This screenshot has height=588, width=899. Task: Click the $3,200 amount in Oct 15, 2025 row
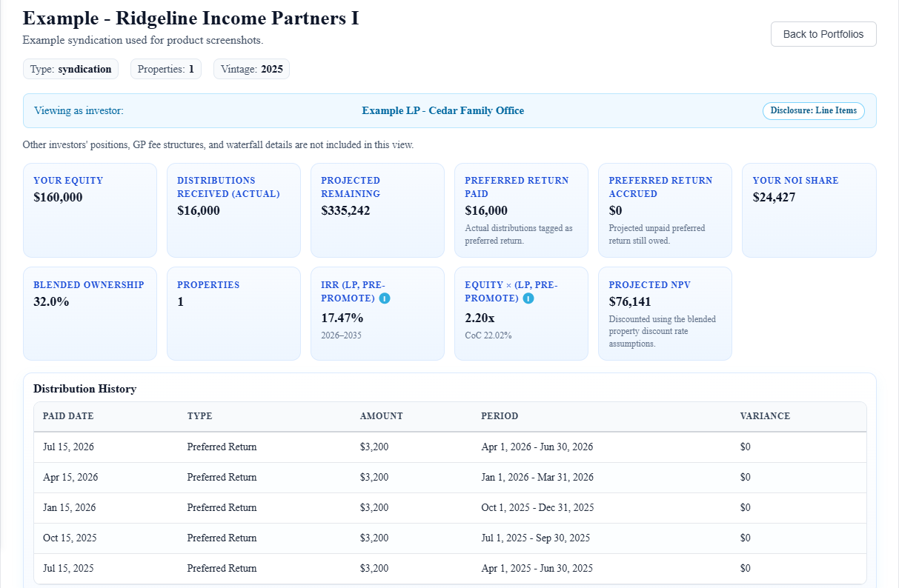click(x=374, y=538)
